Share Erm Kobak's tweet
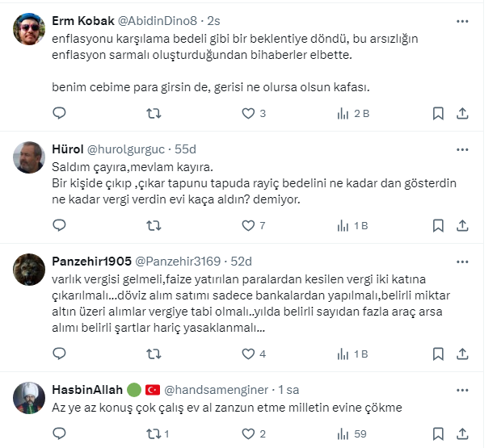 pos(462,114)
